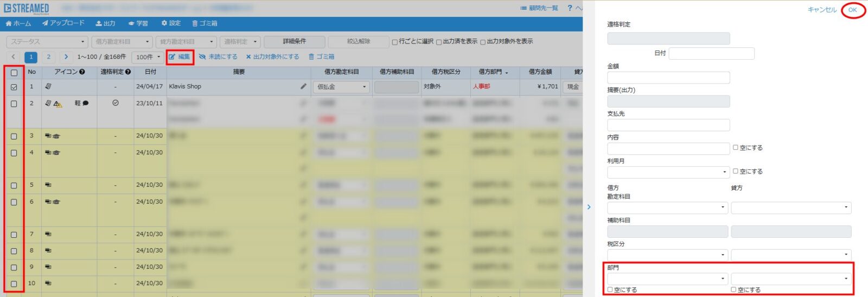This screenshot has width=868, height=297.
Task: Click the next page arrow in pagination
Action: click(x=66, y=57)
